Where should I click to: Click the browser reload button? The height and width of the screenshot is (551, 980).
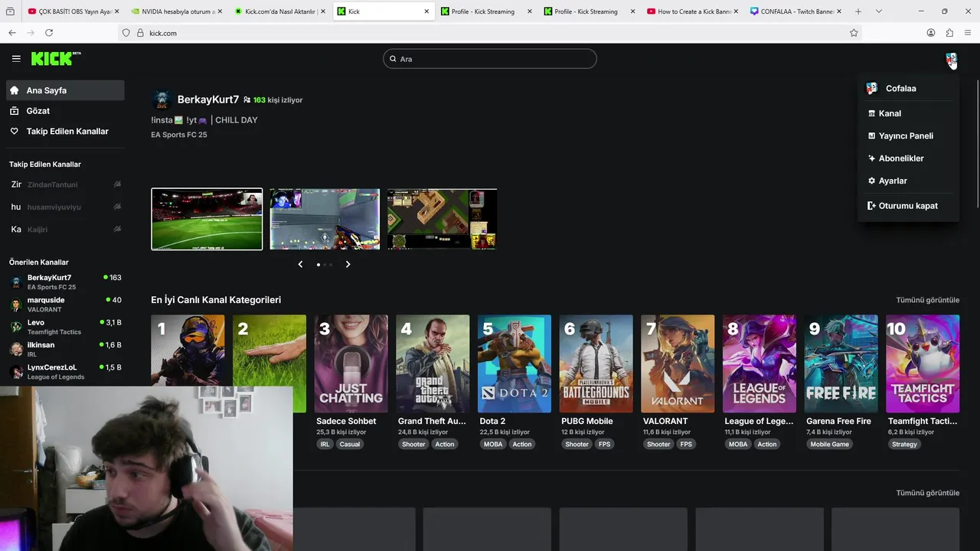pyautogui.click(x=49, y=33)
